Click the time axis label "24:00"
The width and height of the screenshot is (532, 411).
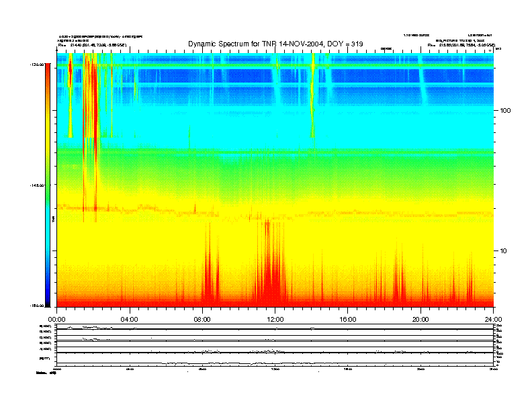494,320
